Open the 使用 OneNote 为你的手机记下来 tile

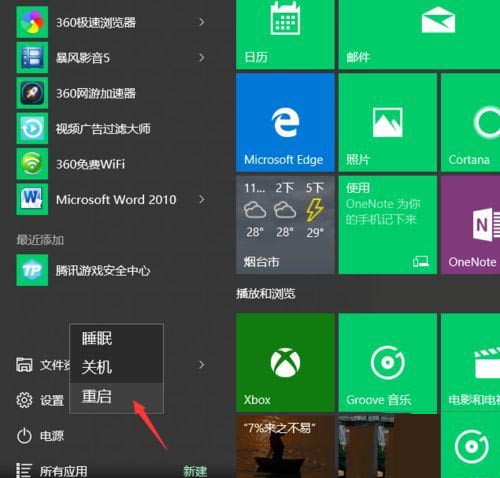[388, 225]
